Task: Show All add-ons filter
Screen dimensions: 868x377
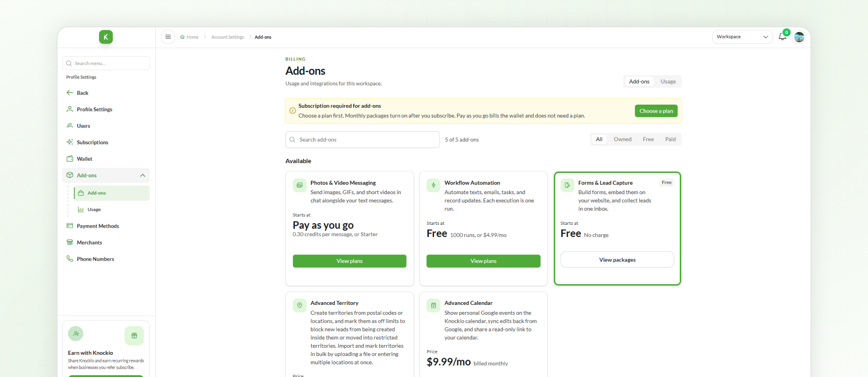Action: (599, 139)
